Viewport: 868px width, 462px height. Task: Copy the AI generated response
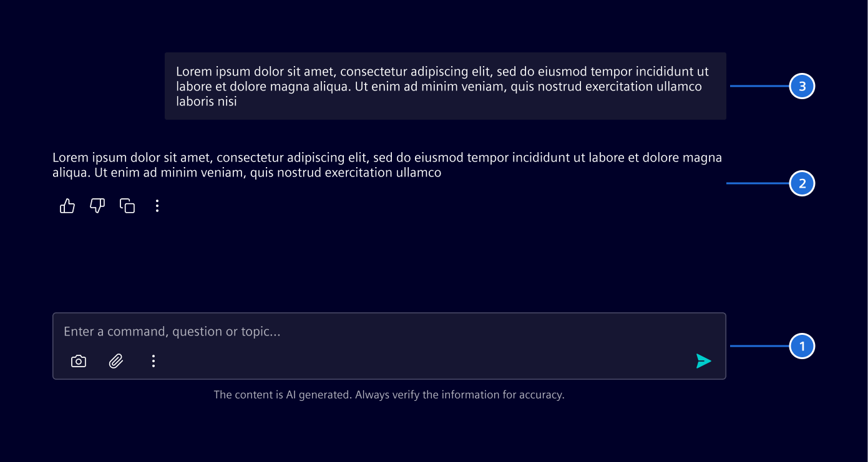point(127,206)
